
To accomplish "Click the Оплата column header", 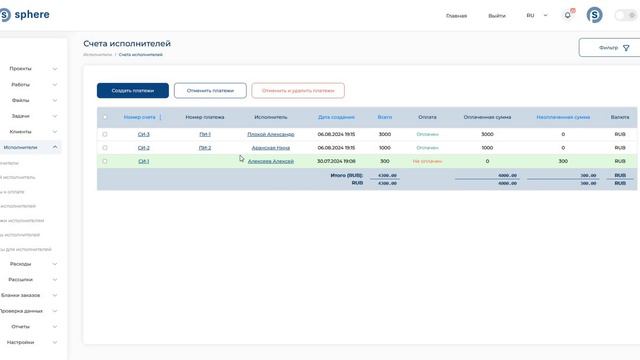I will point(427,117).
